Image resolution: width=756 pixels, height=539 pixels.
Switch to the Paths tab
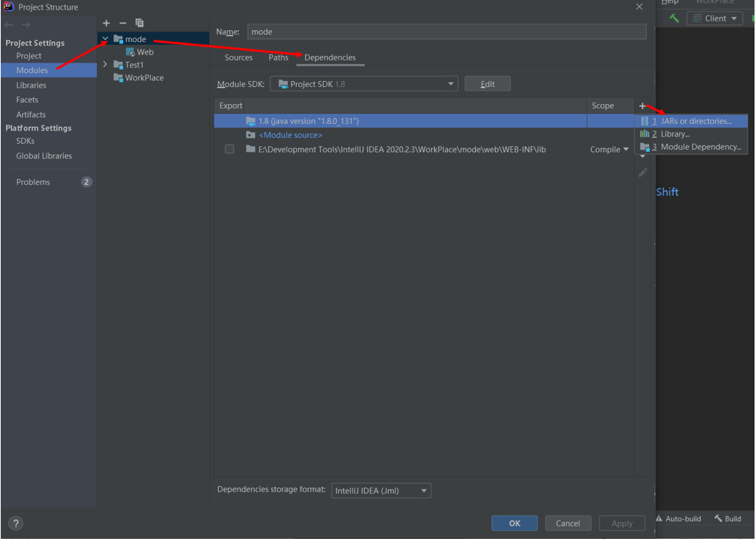click(279, 58)
